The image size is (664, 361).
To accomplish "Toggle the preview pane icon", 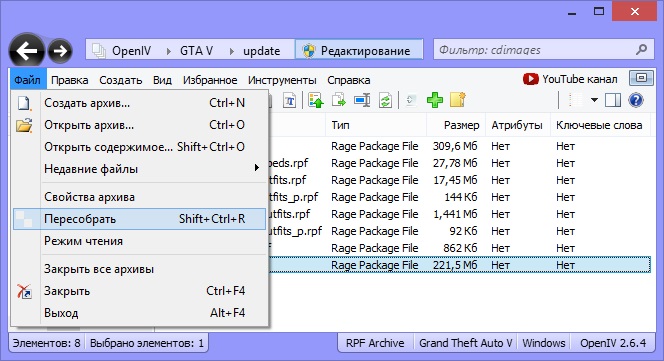I will coord(613,100).
